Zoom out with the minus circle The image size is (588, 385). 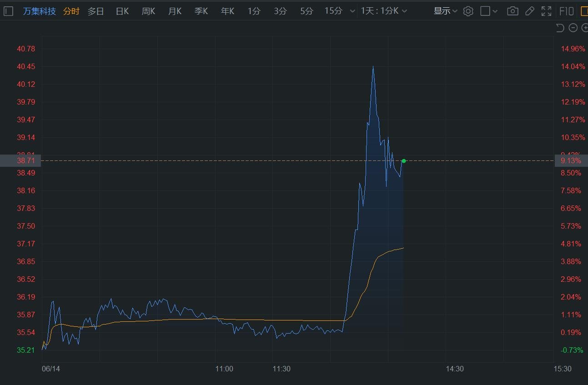[x=573, y=28]
